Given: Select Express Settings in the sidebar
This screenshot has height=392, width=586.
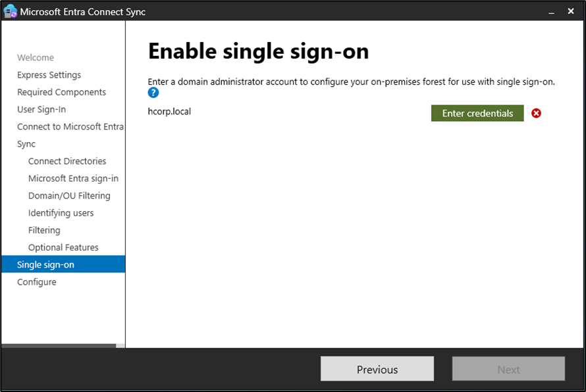Looking at the screenshot, I should (x=49, y=75).
